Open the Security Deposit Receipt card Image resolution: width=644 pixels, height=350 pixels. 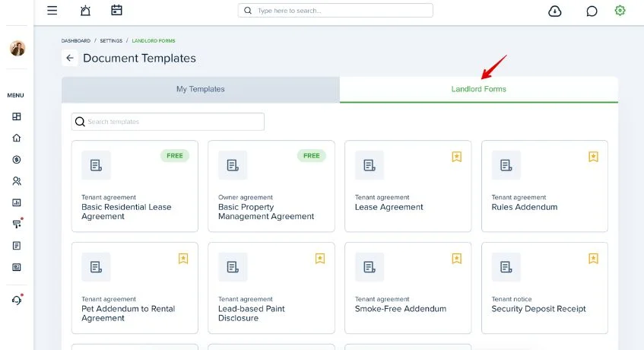coord(544,288)
